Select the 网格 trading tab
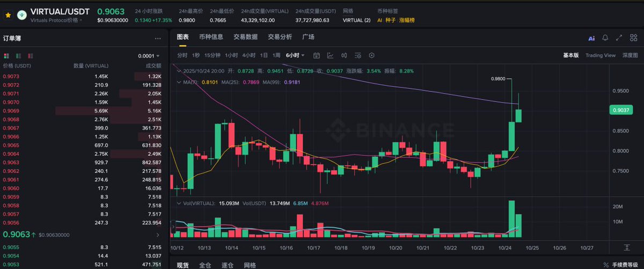This screenshot has height=269, width=644. [250, 265]
